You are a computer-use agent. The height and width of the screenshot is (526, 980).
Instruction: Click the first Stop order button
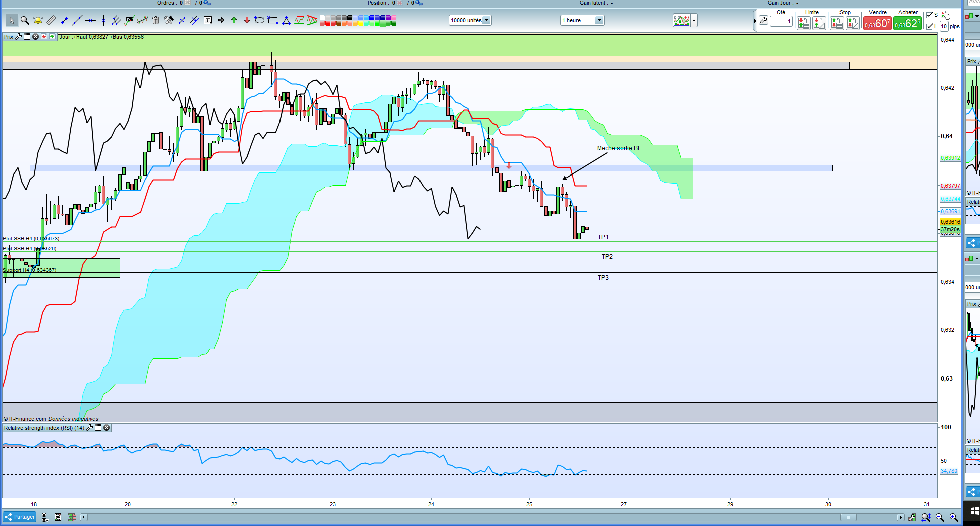tap(836, 23)
